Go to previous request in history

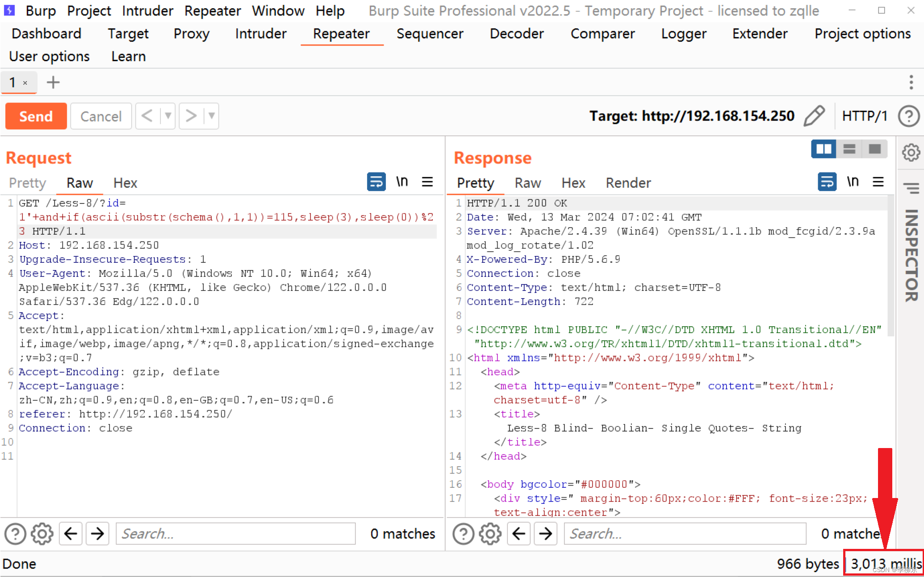[147, 116]
